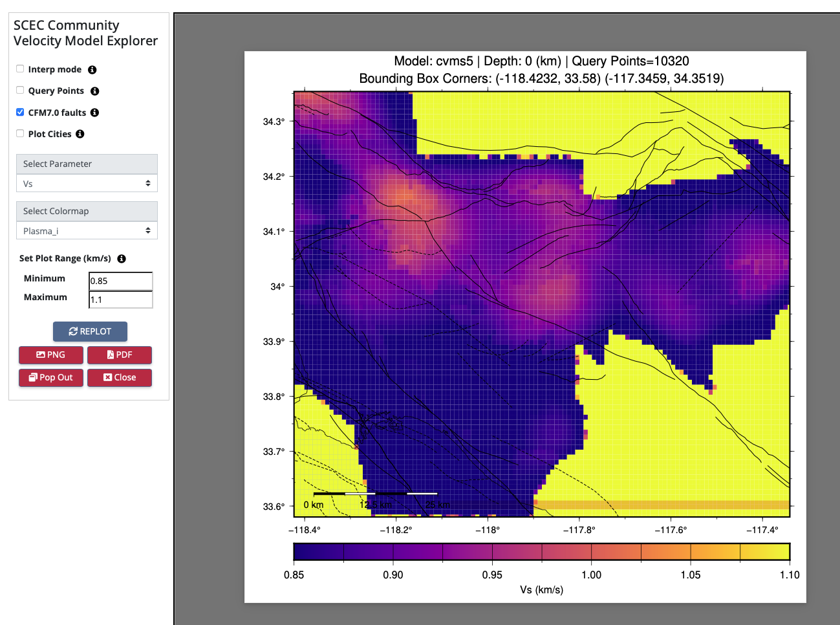Click the Pop Out button
This screenshot has width=840, height=625.
click(x=51, y=377)
